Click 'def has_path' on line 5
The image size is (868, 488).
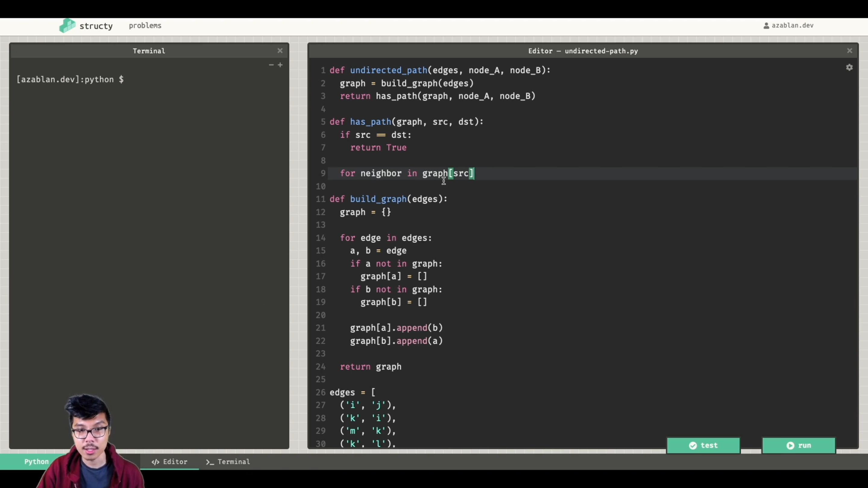(x=360, y=122)
